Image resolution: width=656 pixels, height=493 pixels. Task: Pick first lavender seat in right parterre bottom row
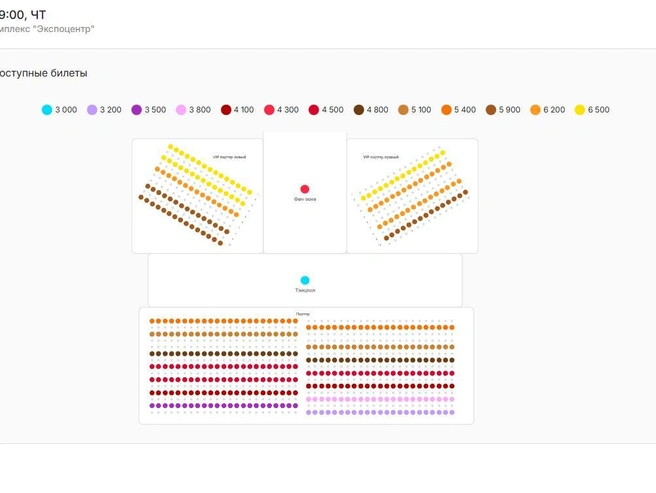pos(309,412)
